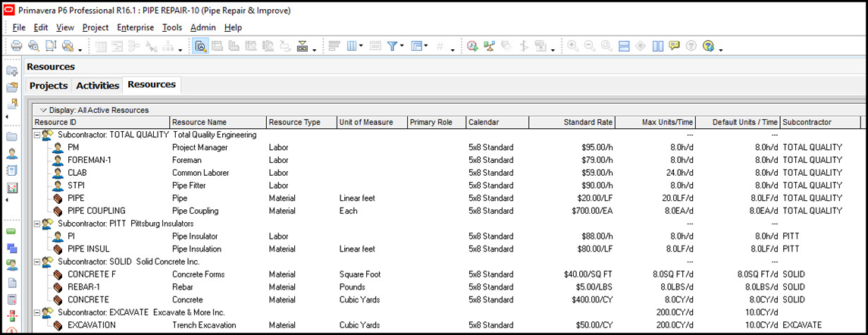Screen dimensions: 868x335
Task: Click the calculator sidebar icon
Action: pyautogui.click(x=11, y=299)
